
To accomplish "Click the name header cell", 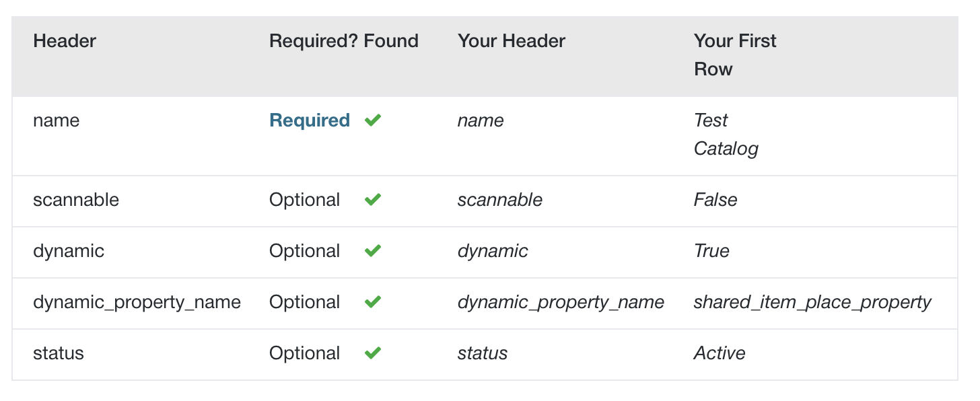I will [x=57, y=120].
